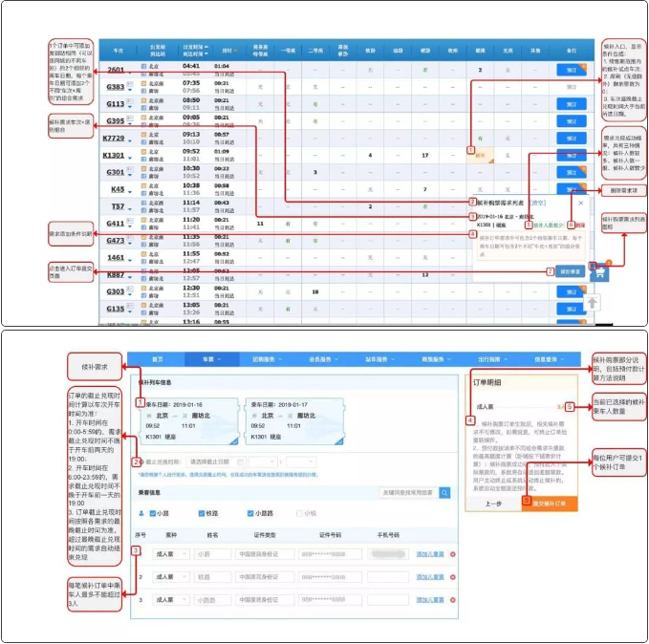Close the waitlist request popup

click(579, 203)
